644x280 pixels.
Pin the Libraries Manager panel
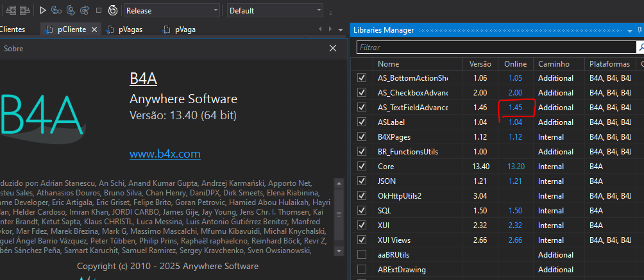(640, 30)
